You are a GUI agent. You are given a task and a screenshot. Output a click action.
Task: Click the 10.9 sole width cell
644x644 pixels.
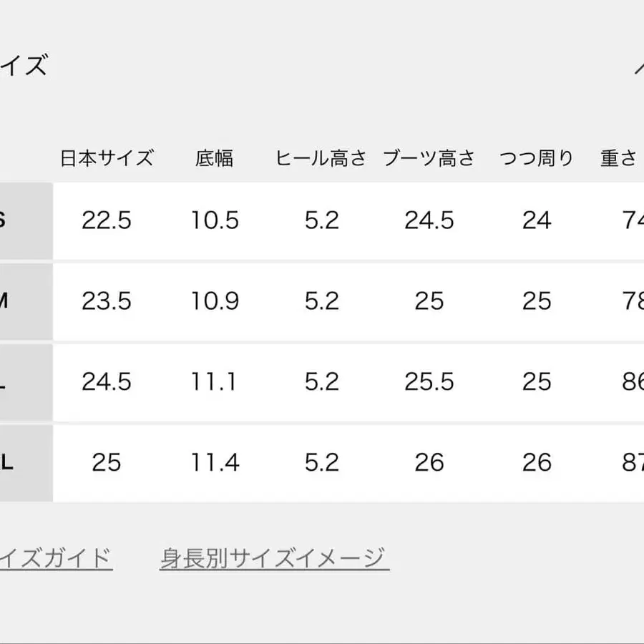click(x=216, y=301)
